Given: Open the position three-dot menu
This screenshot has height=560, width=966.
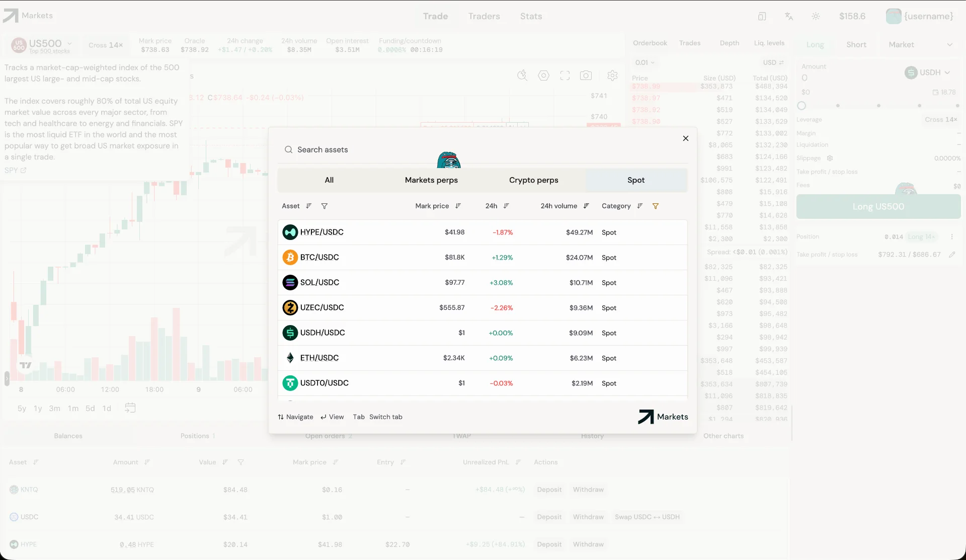Looking at the screenshot, I should click(952, 237).
